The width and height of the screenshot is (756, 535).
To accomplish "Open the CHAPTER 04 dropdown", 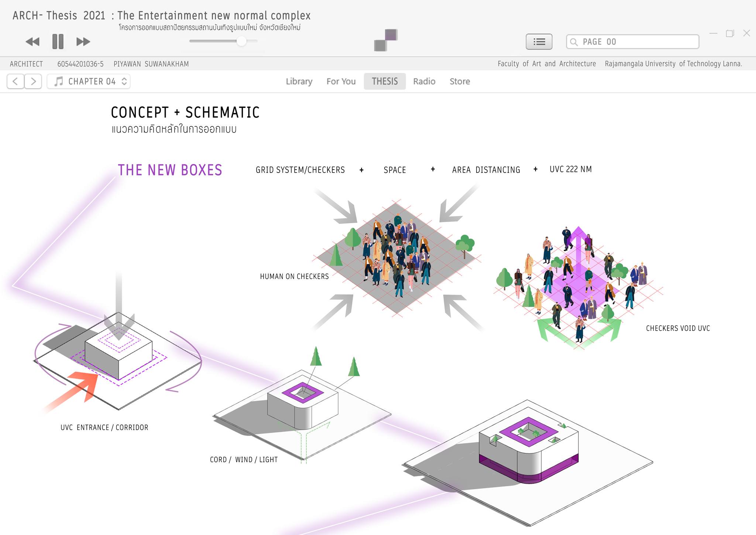I will 89,81.
